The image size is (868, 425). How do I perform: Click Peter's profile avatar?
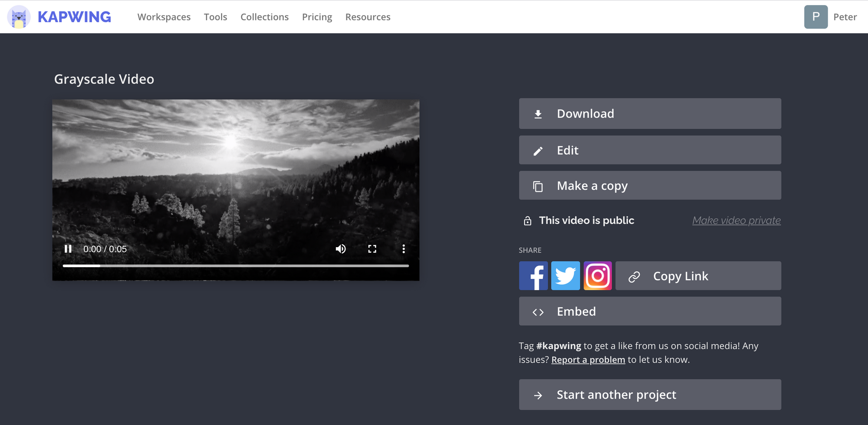pos(815,17)
